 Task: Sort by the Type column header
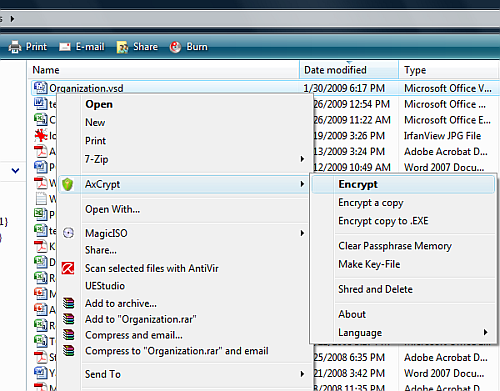(x=415, y=70)
